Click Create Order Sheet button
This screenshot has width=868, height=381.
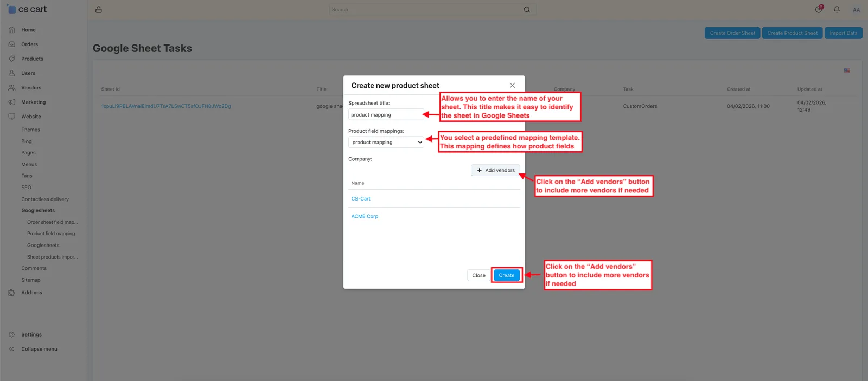pos(732,33)
